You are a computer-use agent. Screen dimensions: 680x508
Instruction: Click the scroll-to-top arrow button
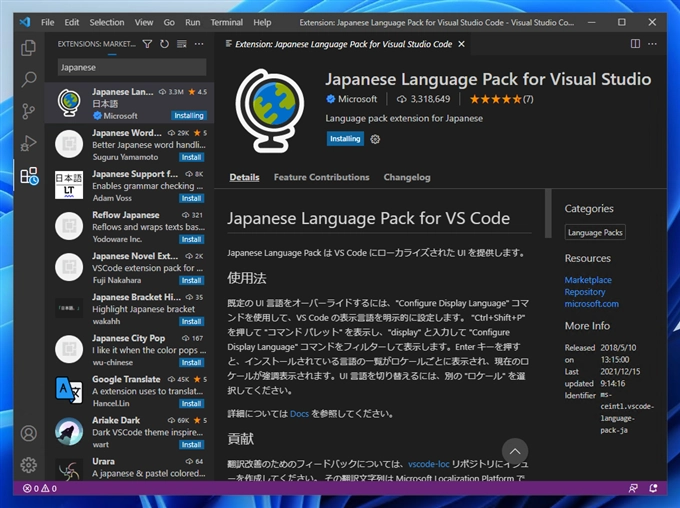(514, 451)
